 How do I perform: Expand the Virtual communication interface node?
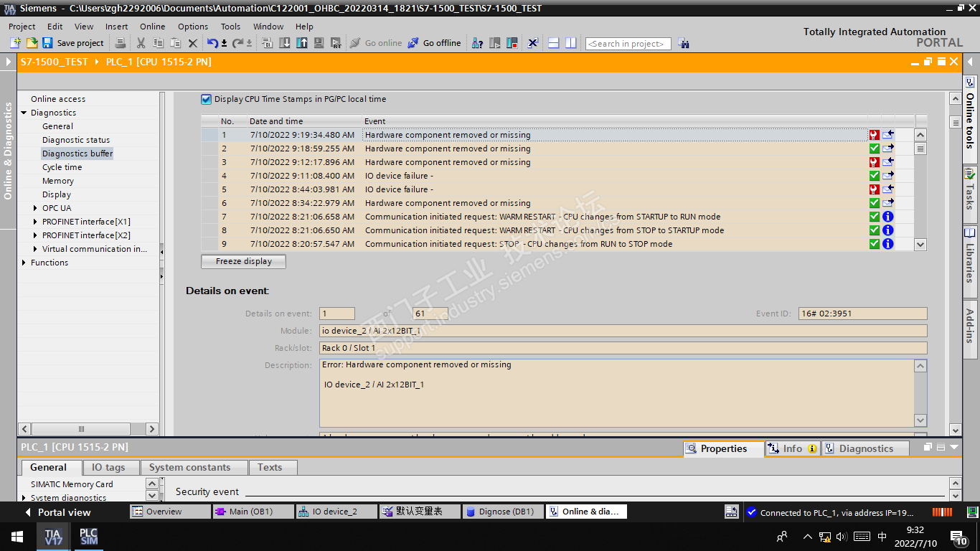tap(35, 249)
